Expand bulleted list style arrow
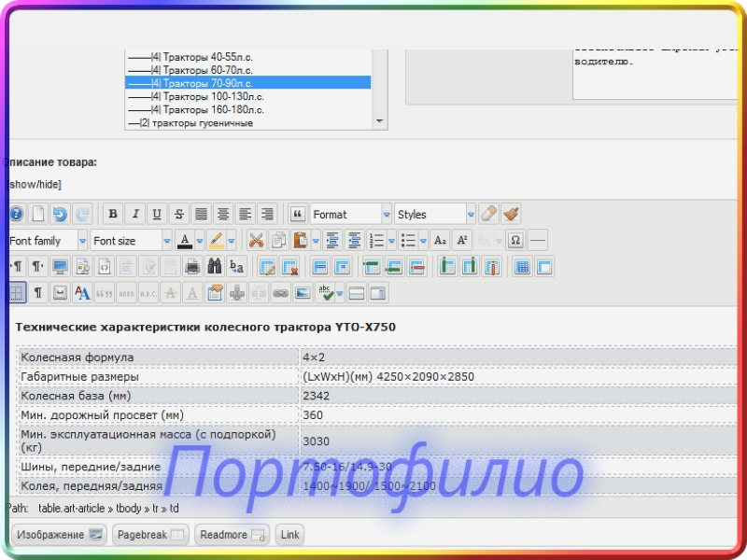 423,241
